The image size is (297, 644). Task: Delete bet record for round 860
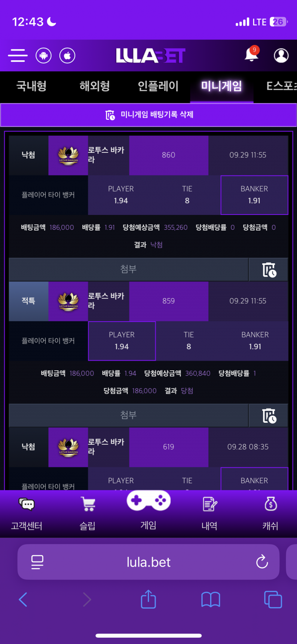(269, 270)
